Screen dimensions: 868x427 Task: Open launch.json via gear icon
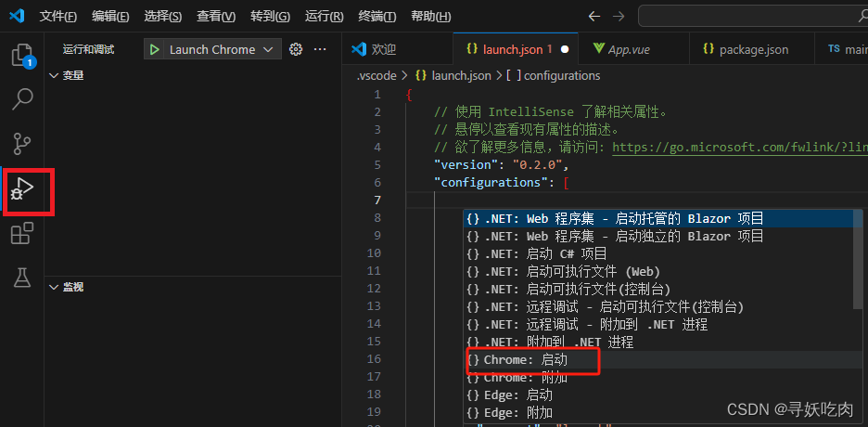pyautogui.click(x=296, y=49)
